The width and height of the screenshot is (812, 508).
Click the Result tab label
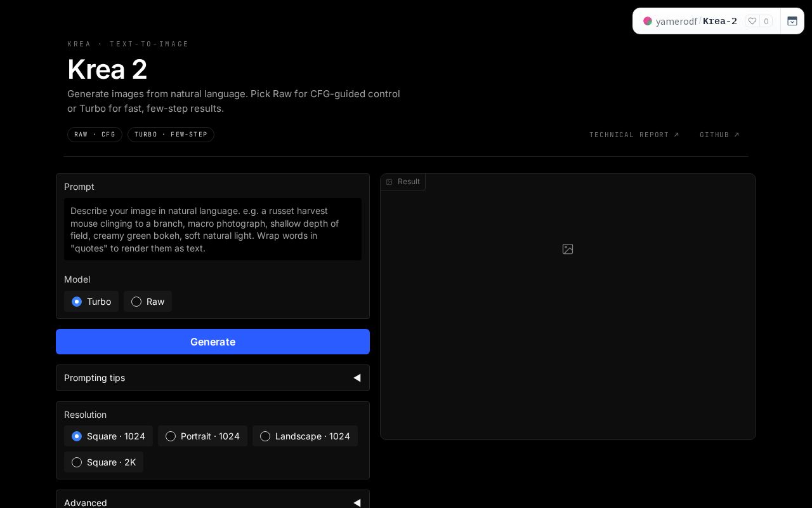pos(403,182)
